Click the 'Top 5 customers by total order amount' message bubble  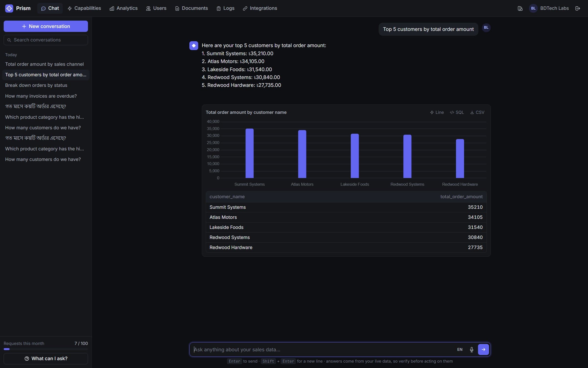click(428, 29)
